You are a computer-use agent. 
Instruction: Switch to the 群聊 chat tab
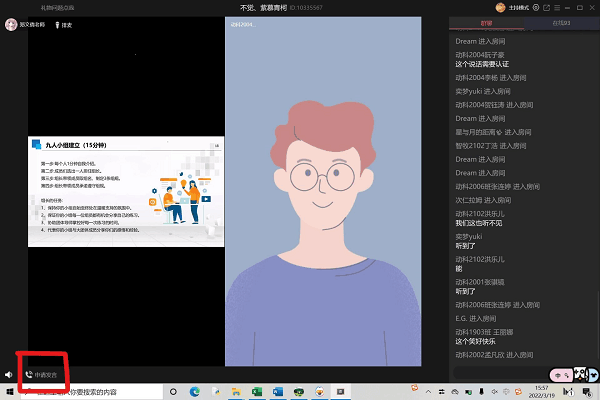click(486, 22)
